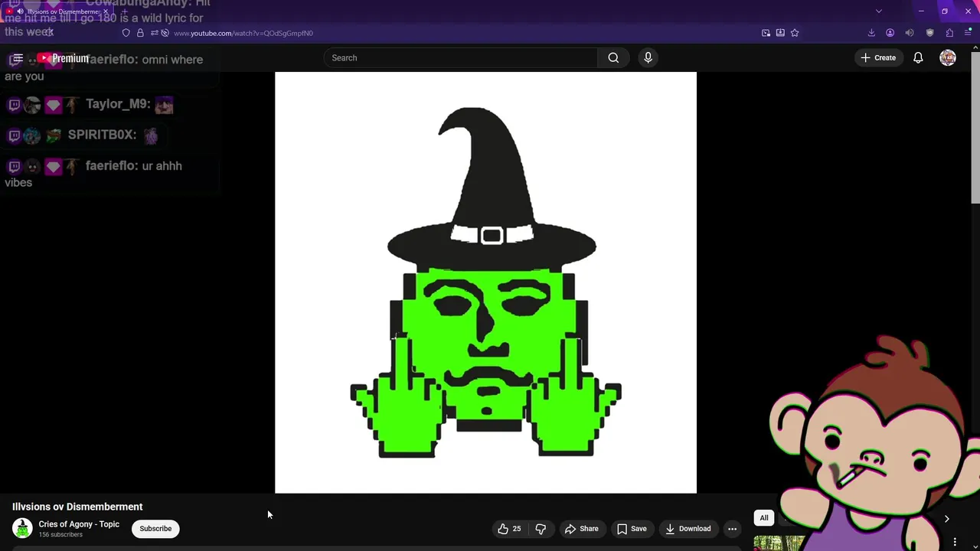The height and width of the screenshot is (551, 980).
Task: Open site permissions icon in address bar
Action: [x=154, y=33]
